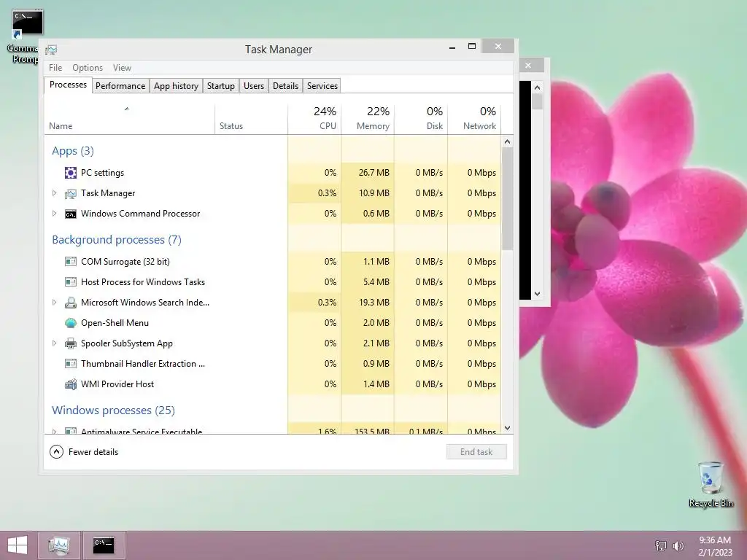Click the process list scroll down arrow
Viewport: 747px width, 560px height.
(508, 428)
